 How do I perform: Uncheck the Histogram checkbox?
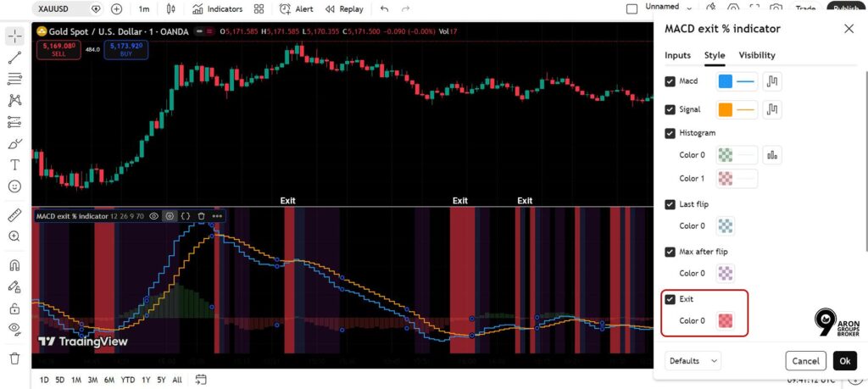pos(670,133)
